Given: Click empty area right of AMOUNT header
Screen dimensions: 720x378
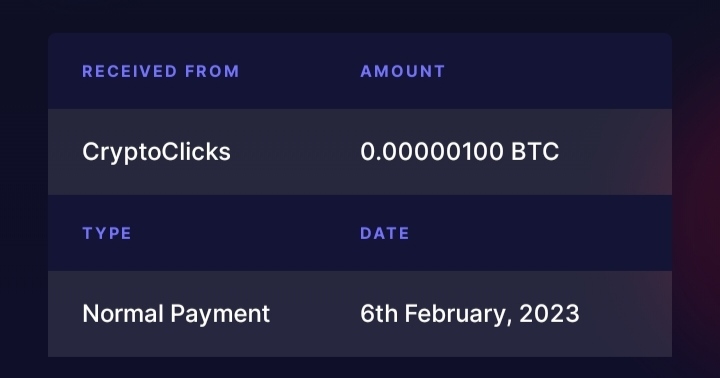Looking at the screenshot, I should pos(558,71).
